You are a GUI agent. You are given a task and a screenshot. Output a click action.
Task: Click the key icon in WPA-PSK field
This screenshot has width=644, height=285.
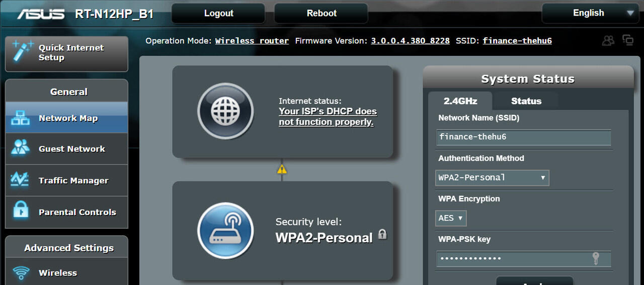(596, 259)
